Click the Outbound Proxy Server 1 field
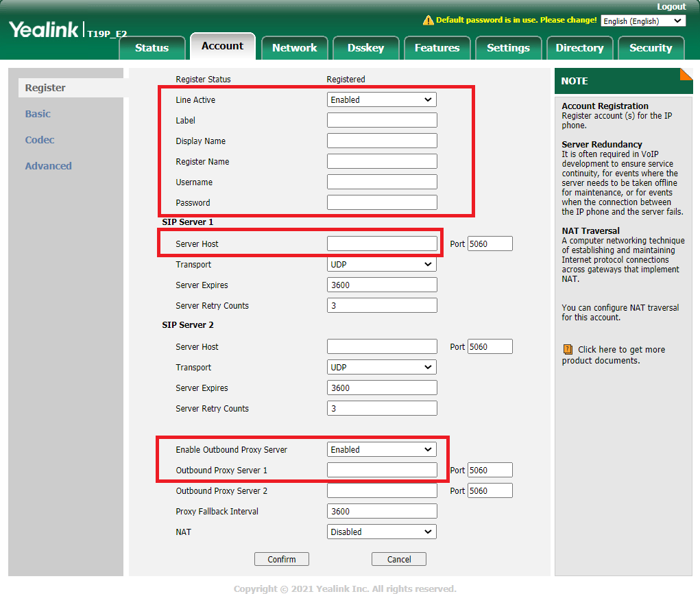The image size is (700, 594). point(381,471)
